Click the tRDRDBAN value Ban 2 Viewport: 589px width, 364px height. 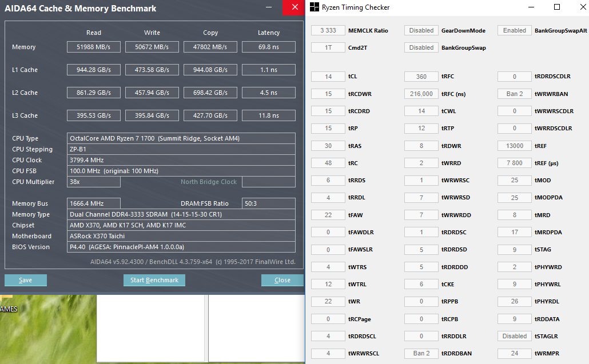[x=421, y=354]
